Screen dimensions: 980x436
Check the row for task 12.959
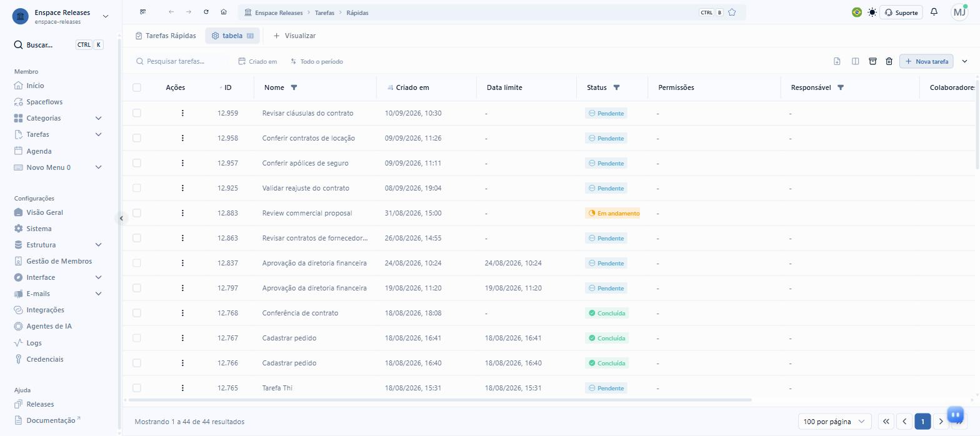[x=137, y=113]
